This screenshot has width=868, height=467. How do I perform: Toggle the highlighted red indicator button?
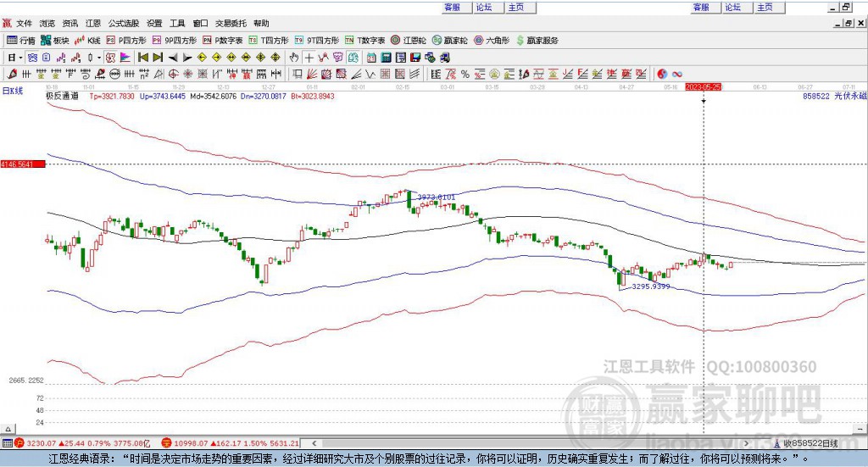111,58
